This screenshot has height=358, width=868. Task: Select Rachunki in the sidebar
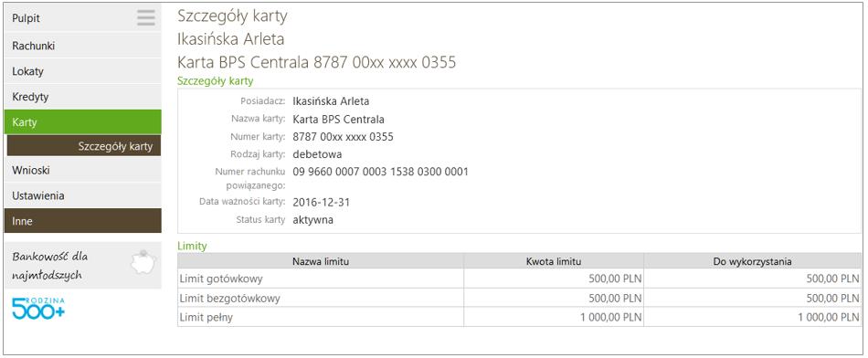tap(82, 46)
